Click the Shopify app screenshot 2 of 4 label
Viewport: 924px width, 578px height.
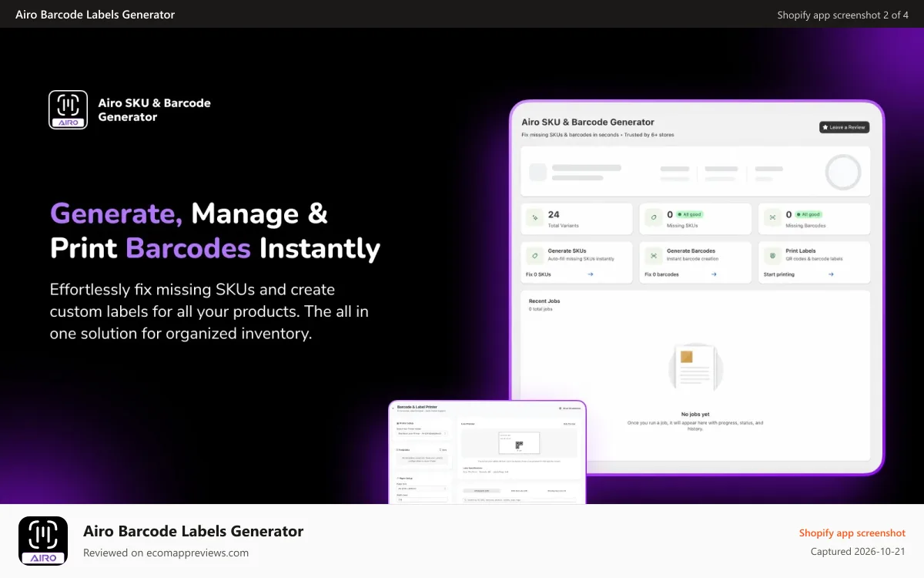[x=842, y=15]
